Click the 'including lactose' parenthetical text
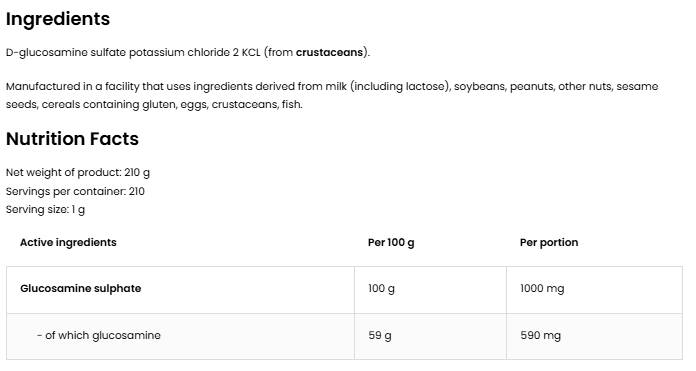The image size is (696, 371). [400, 87]
